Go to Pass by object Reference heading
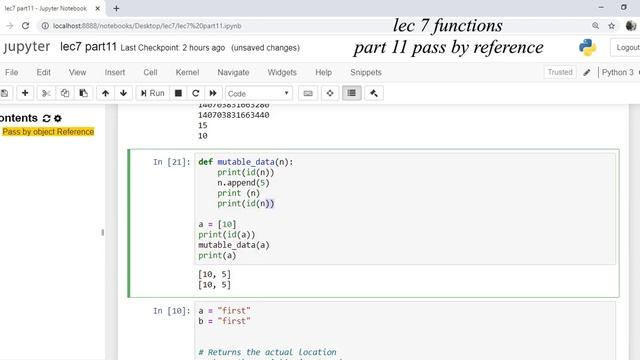The image size is (640, 360). [48, 132]
